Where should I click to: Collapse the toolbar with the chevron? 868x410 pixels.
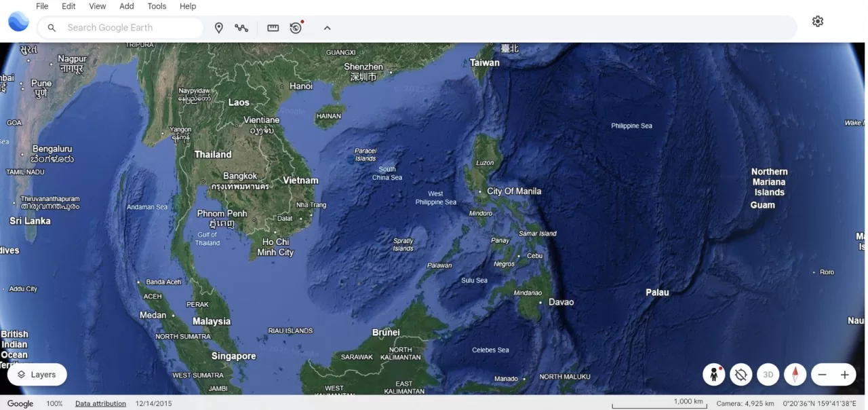point(327,28)
